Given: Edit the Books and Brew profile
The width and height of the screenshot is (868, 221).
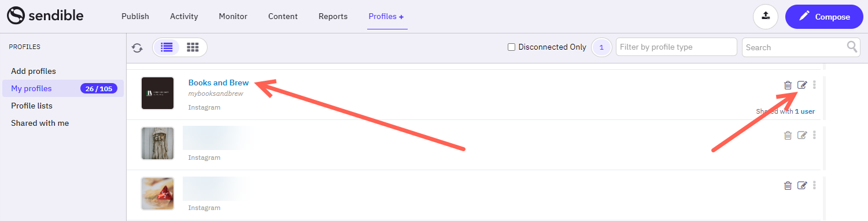Looking at the screenshot, I should [x=802, y=85].
